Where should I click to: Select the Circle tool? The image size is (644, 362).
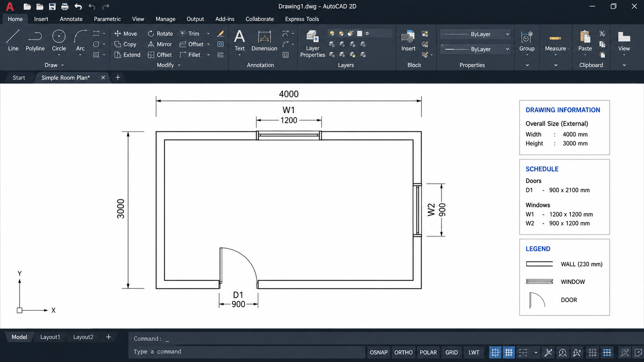click(x=59, y=40)
